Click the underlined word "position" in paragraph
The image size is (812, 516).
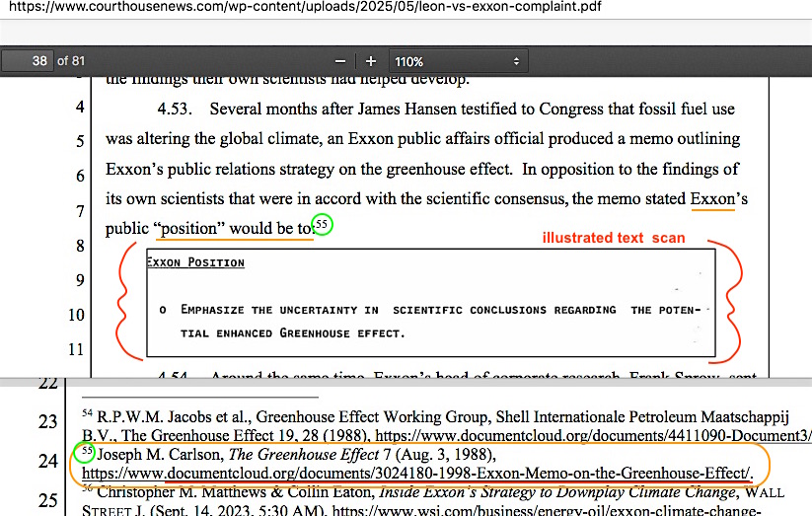pos(188,228)
